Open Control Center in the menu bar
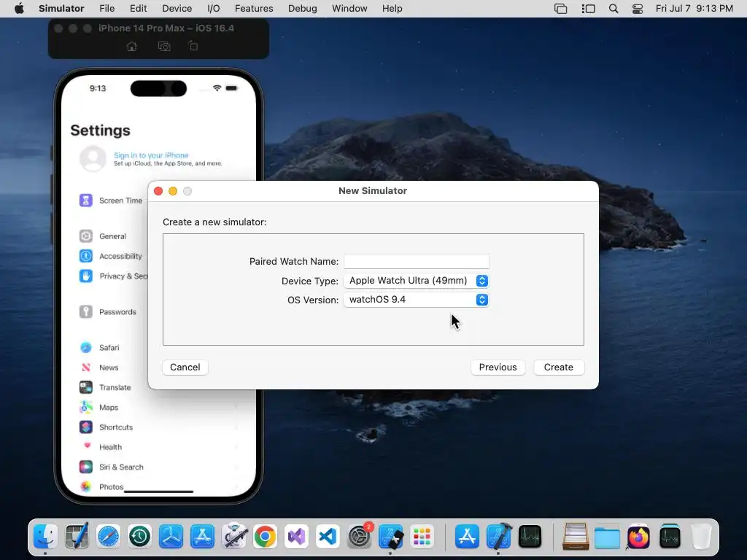Viewport: 747px width, 560px height. (x=638, y=9)
